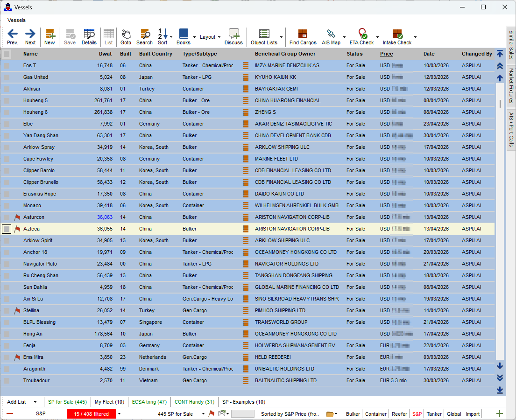
Task: Open the 445 SP for Sale dropdown
Action: (x=203, y=414)
